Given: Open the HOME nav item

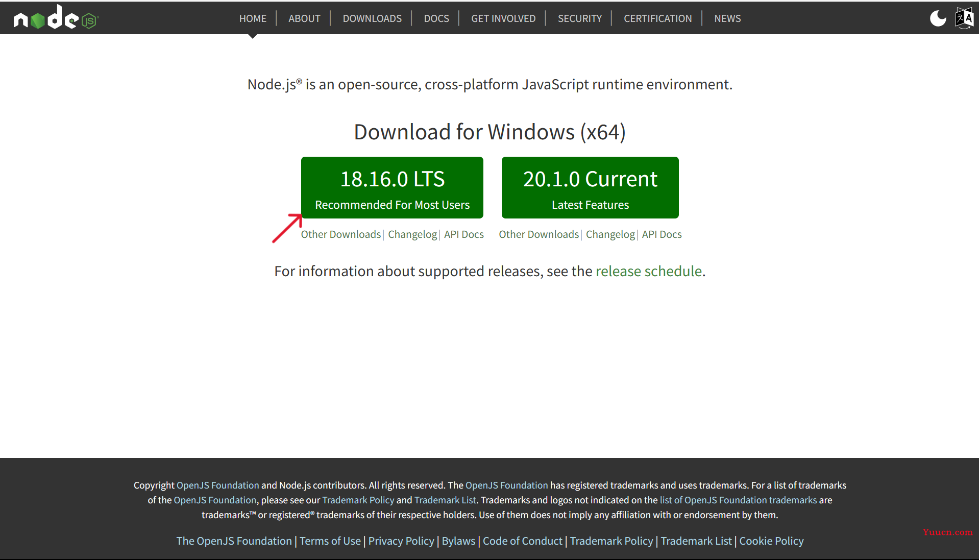Looking at the screenshot, I should click(253, 18).
